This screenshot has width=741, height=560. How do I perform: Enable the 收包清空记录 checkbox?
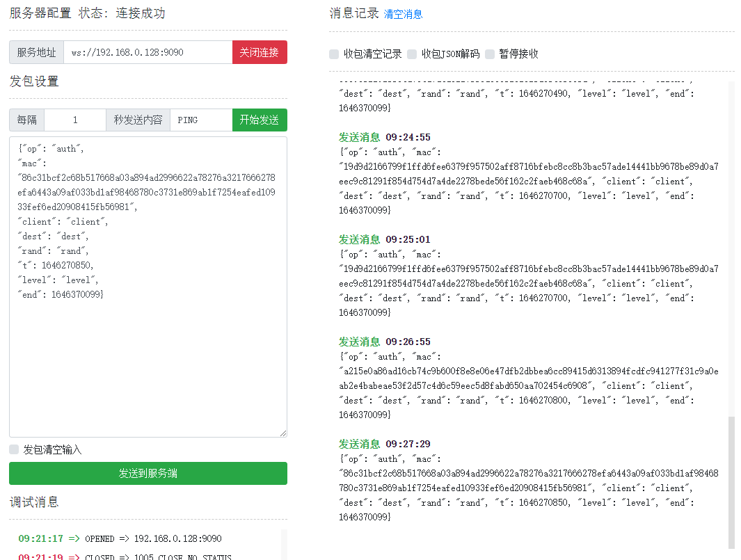[x=333, y=54]
